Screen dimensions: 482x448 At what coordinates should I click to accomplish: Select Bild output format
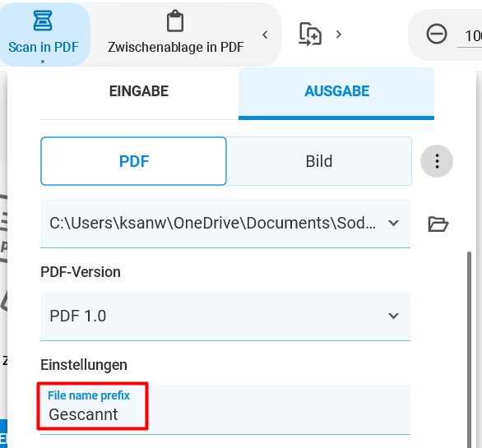pos(319,161)
